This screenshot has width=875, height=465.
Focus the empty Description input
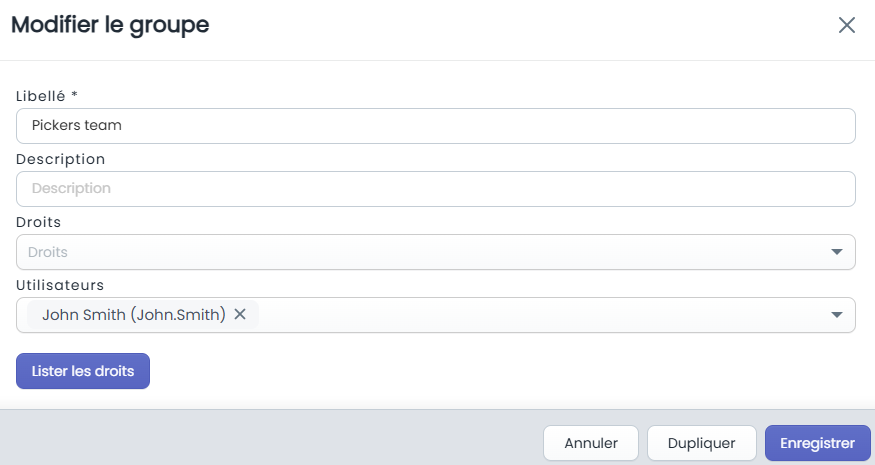tap(435, 189)
